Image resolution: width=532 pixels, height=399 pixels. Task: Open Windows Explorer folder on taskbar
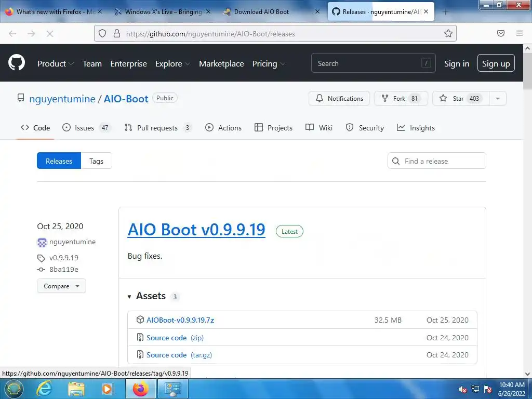(76, 389)
